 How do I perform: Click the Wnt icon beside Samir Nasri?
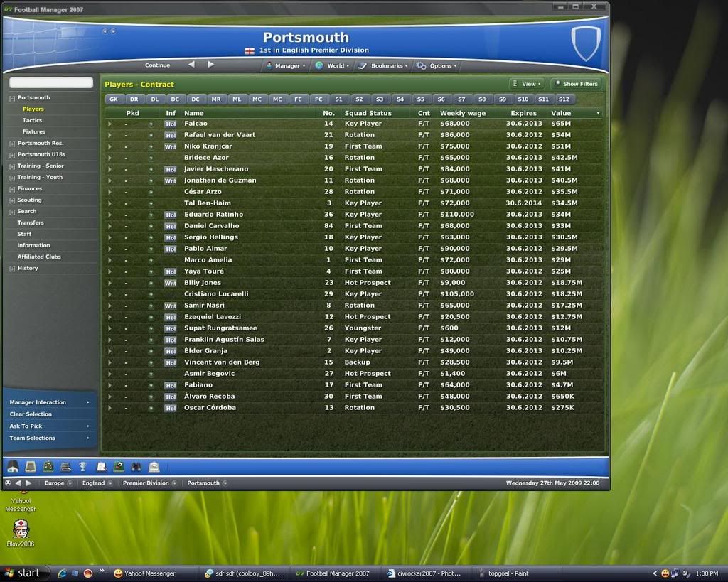[x=171, y=306]
